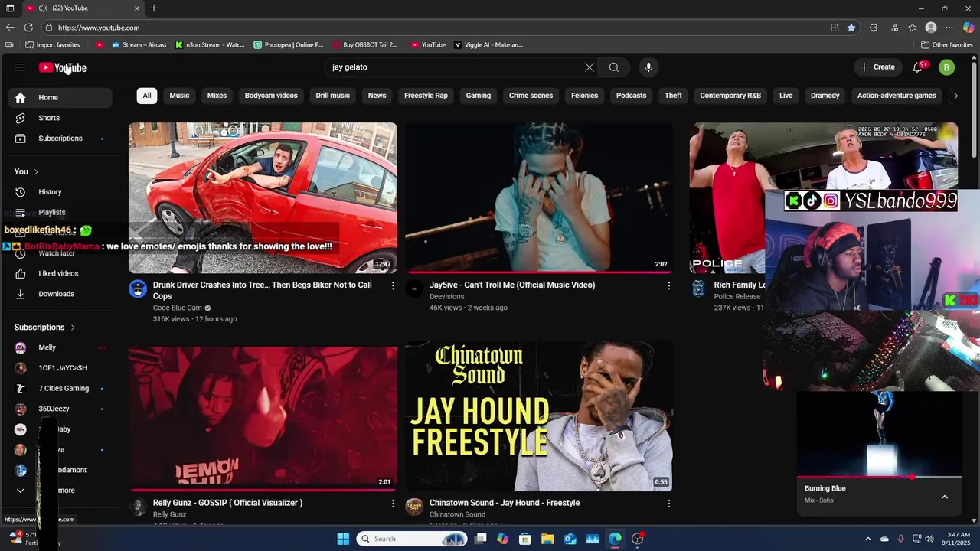Open Shorts in the sidebar
Image resolution: width=980 pixels, height=551 pixels.
pyautogui.click(x=60, y=118)
